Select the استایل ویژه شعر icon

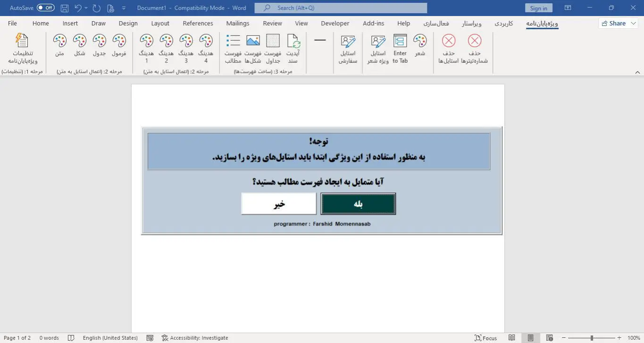coord(377,47)
